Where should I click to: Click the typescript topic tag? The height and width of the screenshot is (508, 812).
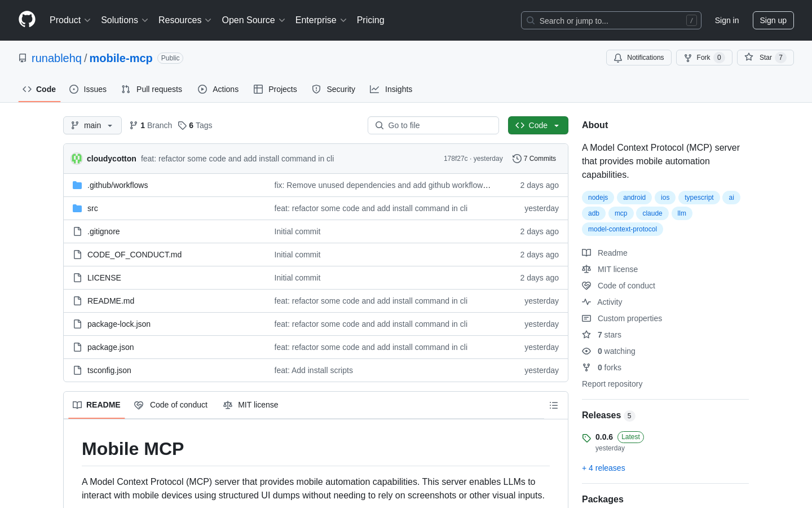click(699, 198)
